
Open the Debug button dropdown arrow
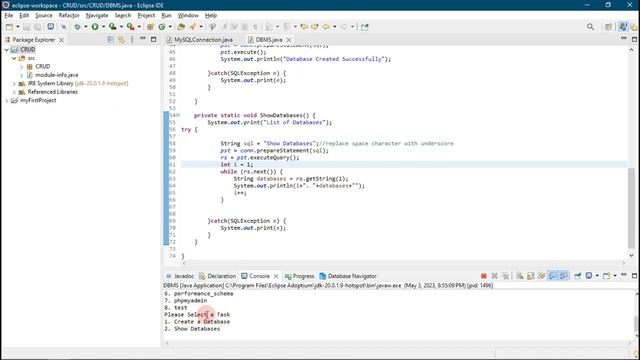pos(85,27)
